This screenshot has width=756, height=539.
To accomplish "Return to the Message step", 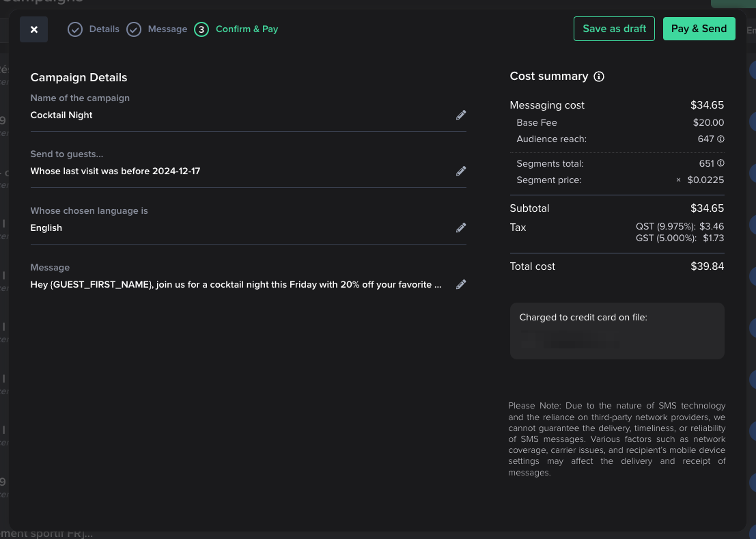I will (x=167, y=29).
